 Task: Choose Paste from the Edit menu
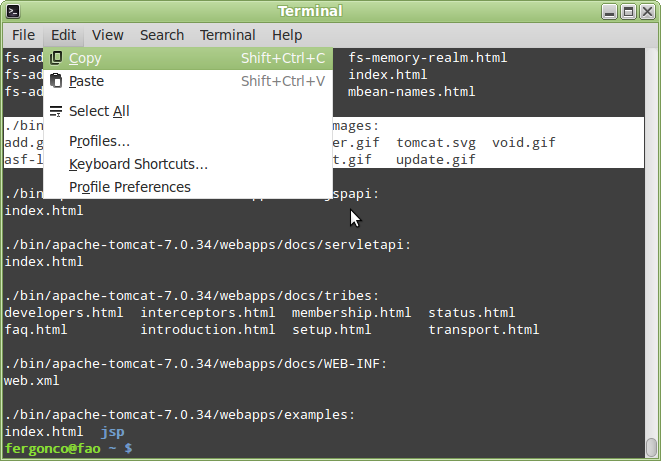[x=188, y=81]
